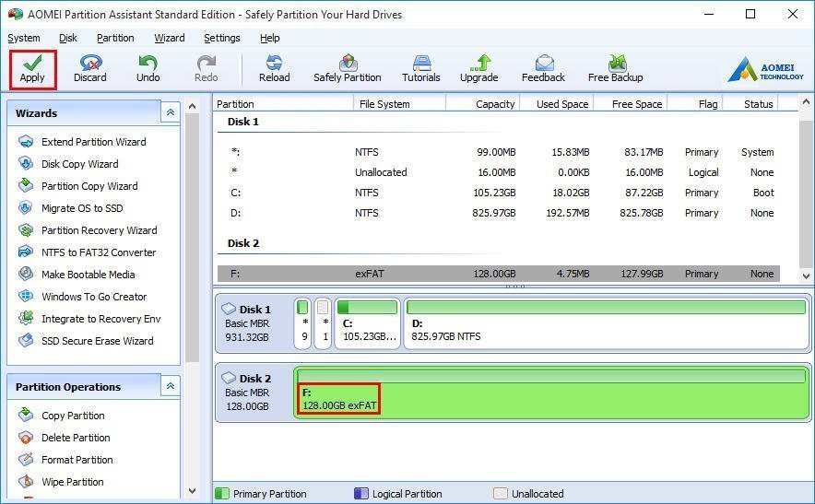Select Disk 2 Basic MBR label in map

[x=254, y=393]
